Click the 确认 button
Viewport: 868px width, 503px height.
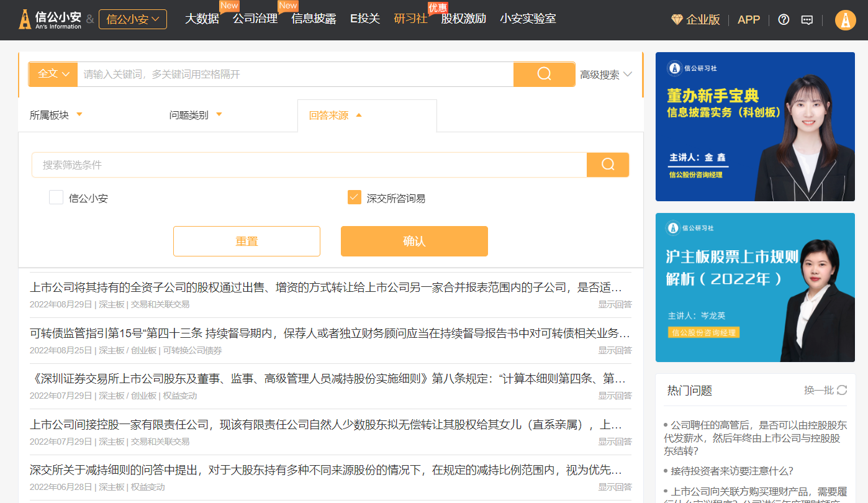coord(414,241)
